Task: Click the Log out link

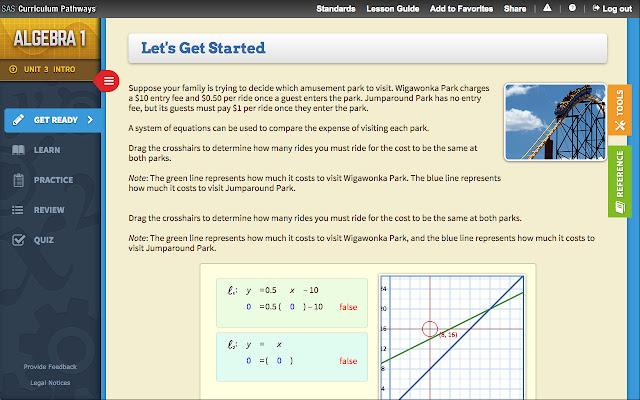Action: [x=612, y=9]
